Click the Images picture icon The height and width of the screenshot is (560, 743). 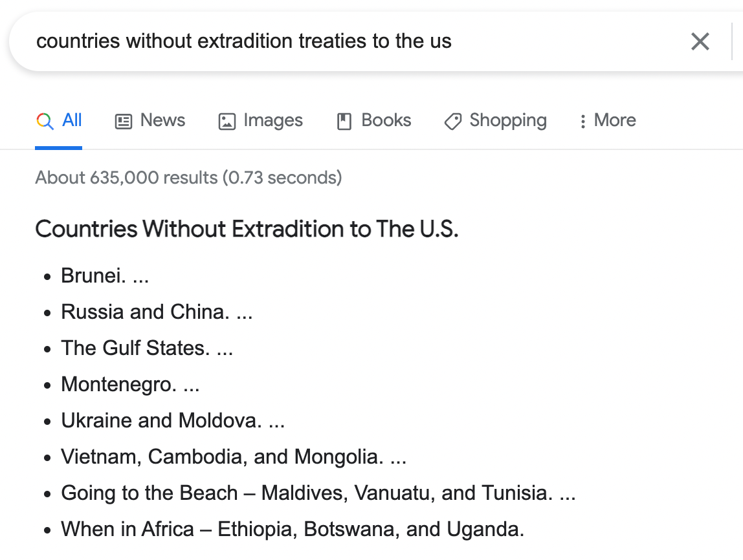[x=227, y=120]
